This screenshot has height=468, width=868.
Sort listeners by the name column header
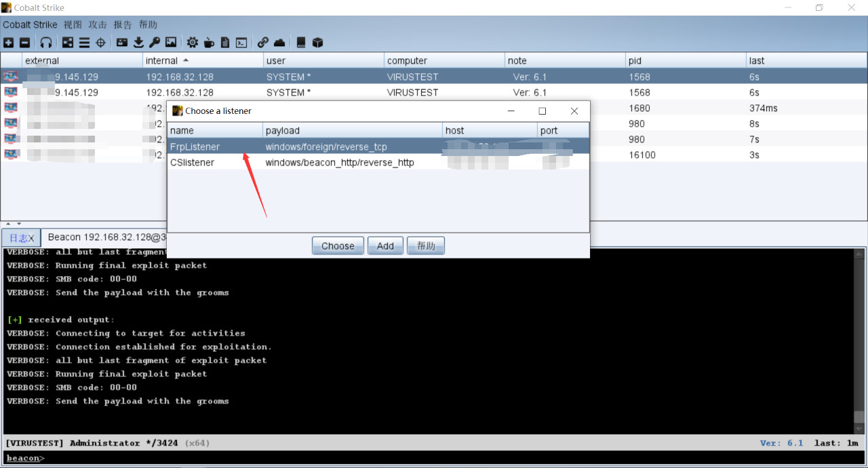click(x=215, y=130)
